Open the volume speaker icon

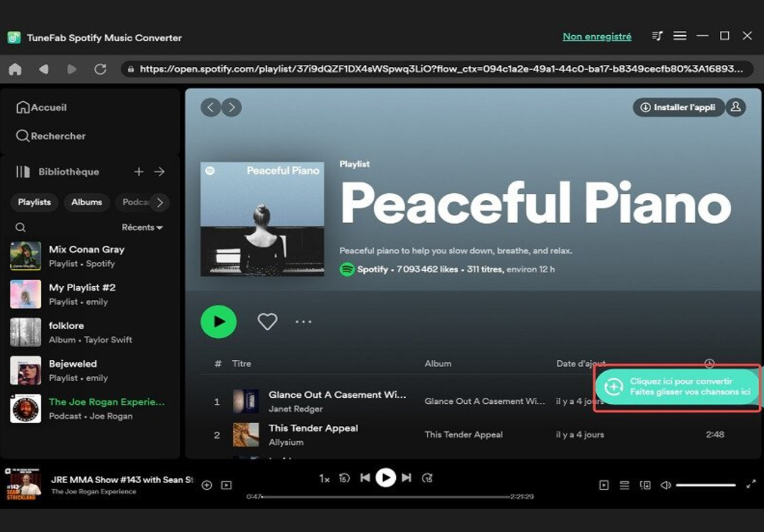click(x=666, y=485)
